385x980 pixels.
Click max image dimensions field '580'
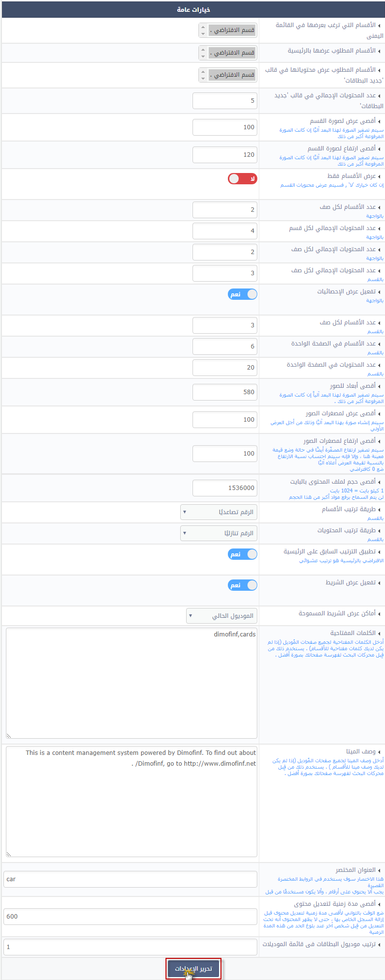tap(225, 392)
